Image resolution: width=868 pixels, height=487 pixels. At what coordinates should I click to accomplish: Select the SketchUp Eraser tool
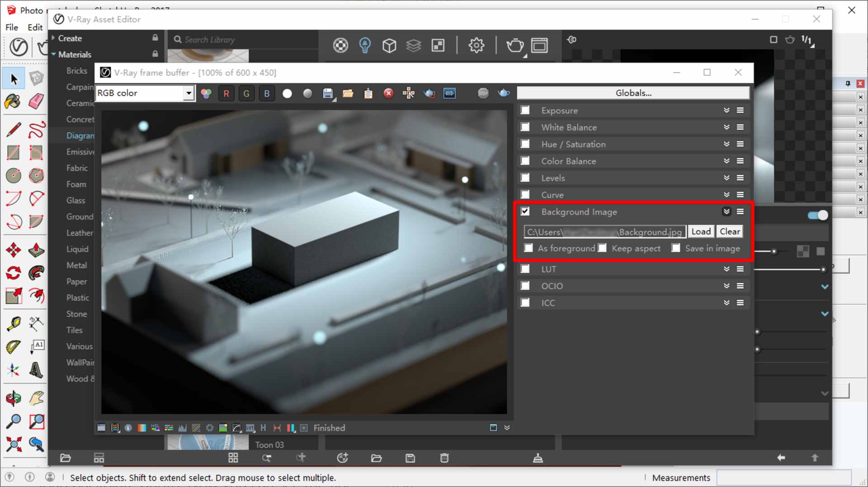(x=36, y=101)
